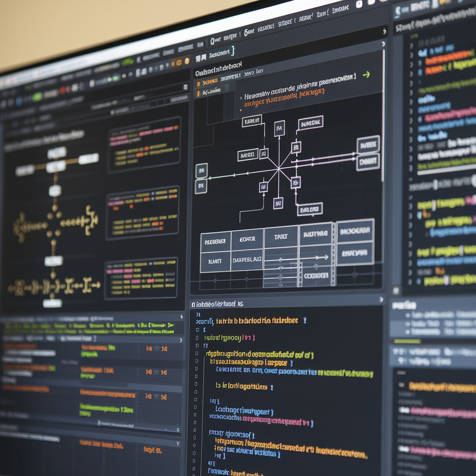Toggle the gutter fold marker beside the long yellow code line
The width and height of the screenshot is (476, 476).
tap(197, 353)
